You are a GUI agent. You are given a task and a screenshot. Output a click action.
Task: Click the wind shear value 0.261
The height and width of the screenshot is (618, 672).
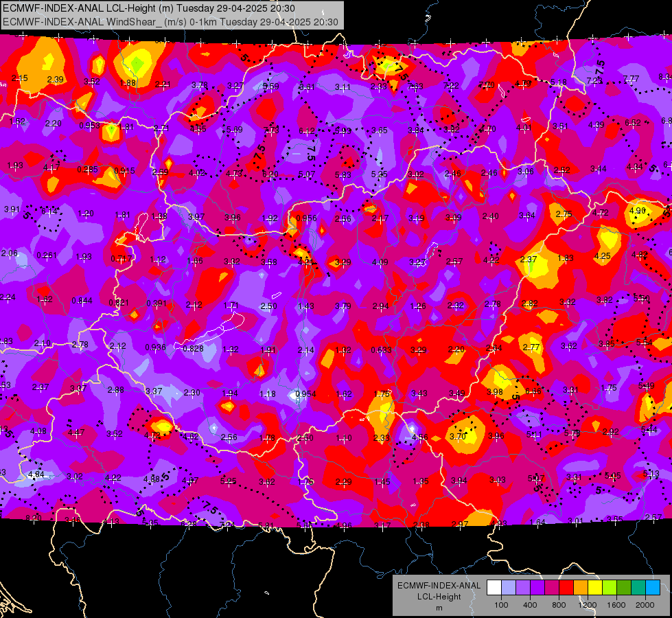pyautogui.click(x=47, y=255)
